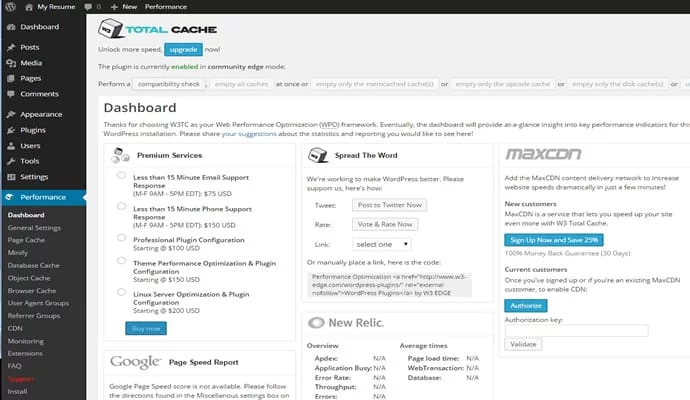The width and height of the screenshot is (690, 400).
Task: Click the W3 Total Cache cube logo
Action: 110,29
